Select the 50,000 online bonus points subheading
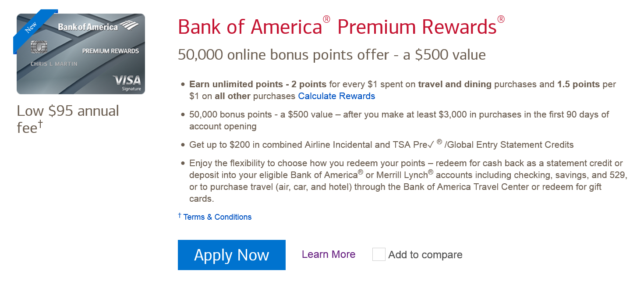 pos(332,55)
